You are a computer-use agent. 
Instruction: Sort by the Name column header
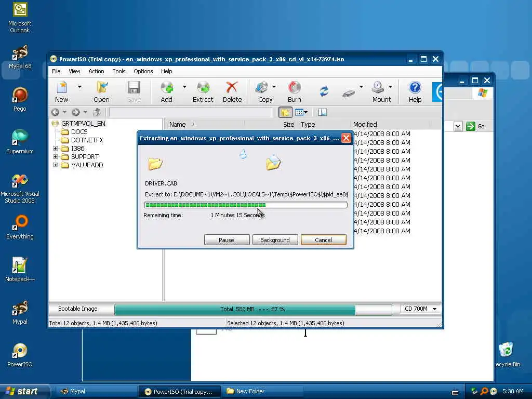click(x=205, y=125)
